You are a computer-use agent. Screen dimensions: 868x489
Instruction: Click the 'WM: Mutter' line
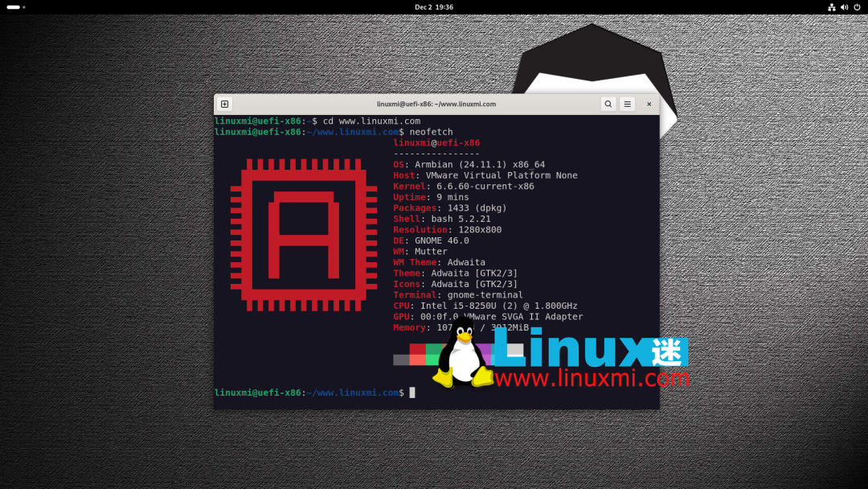[420, 252]
